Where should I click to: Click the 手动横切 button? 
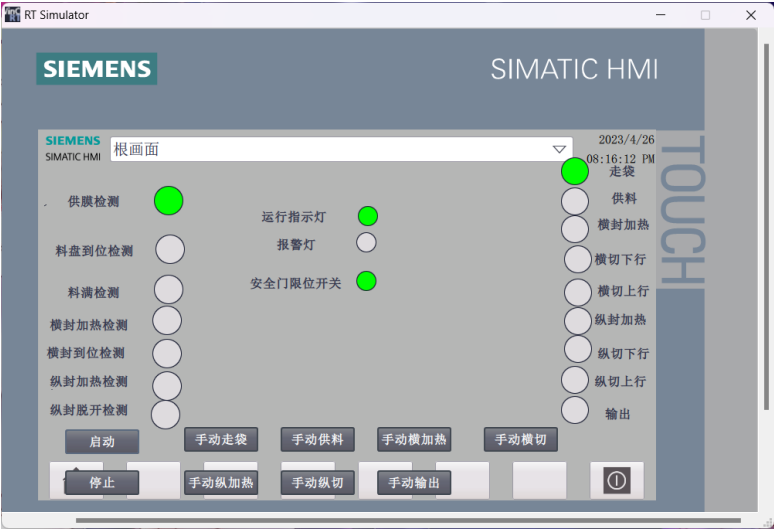(x=521, y=439)
